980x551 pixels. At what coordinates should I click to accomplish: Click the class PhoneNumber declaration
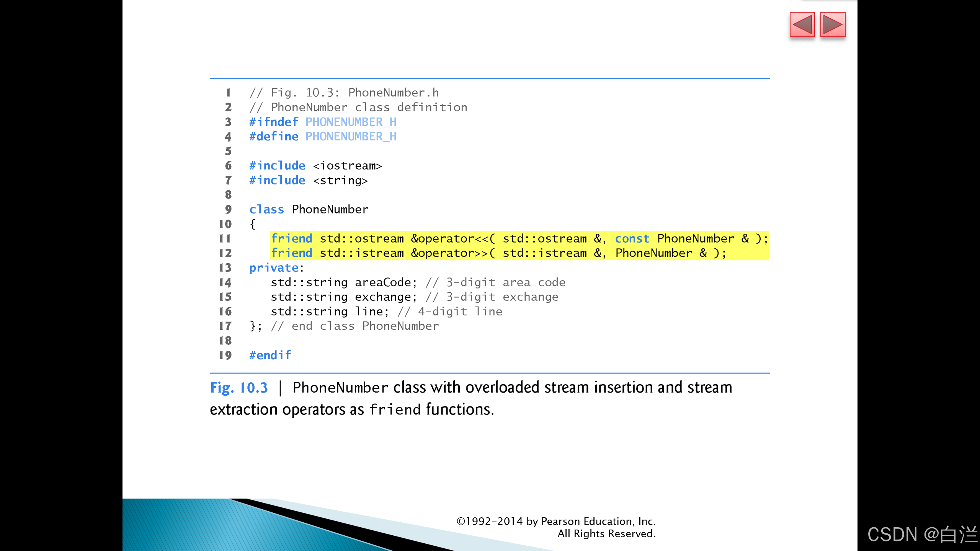tap(309, 209)
